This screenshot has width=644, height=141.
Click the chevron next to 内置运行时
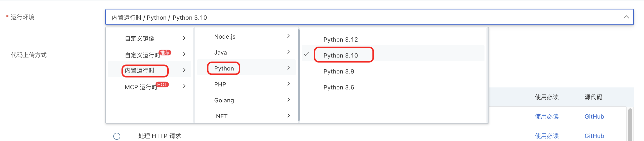184,70
